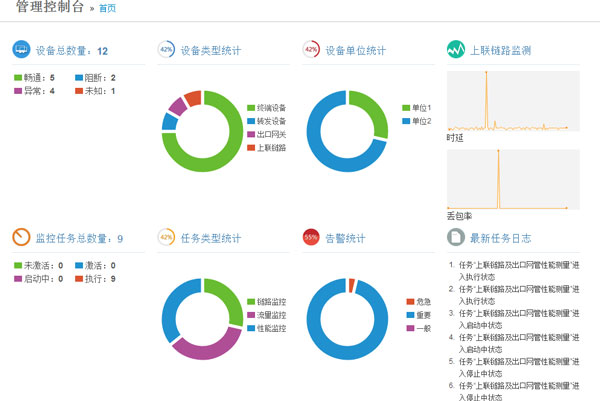Click the purple 异常 status swatch
This screenshot has height=401, width=600.
click(x=18, y=91)
